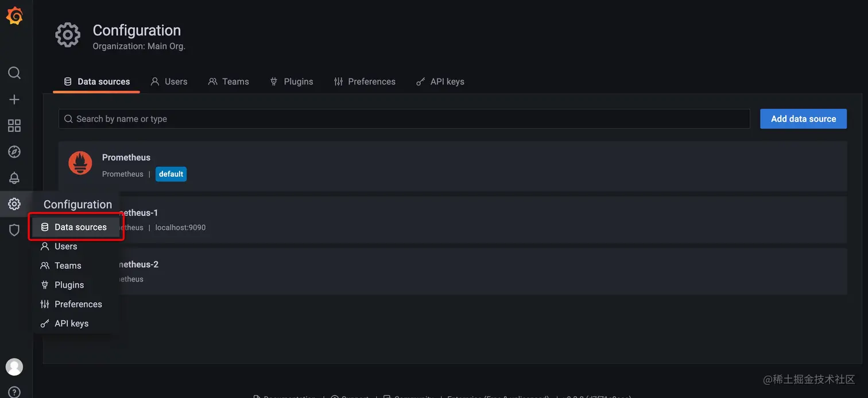Click the Prometheus flame logo

pos(80,163)
